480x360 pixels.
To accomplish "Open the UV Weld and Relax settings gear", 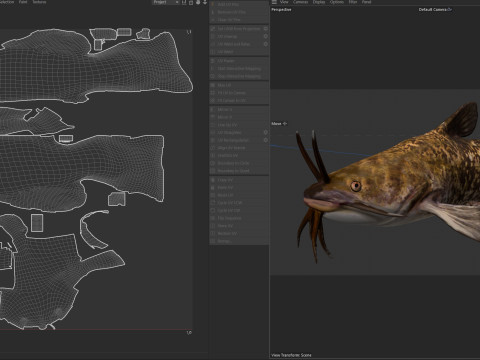I will click(x=266, y=44).
